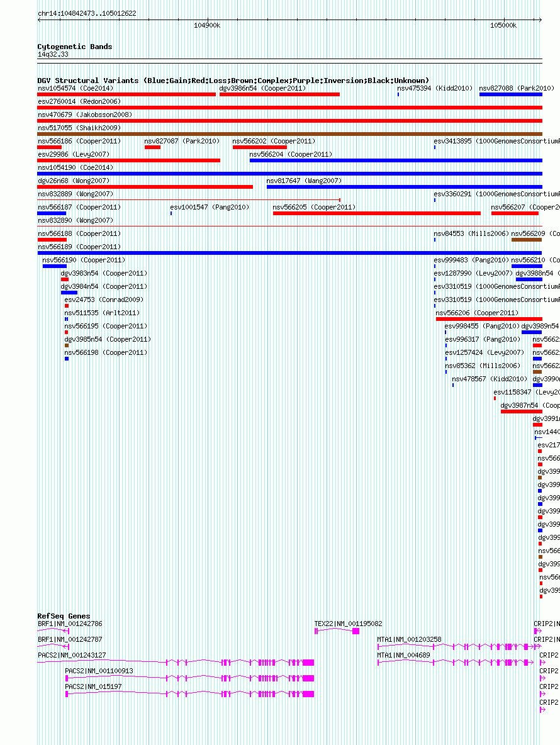Open the nsv827088 (Park2010) blue gain bar

tap(510, 94)
